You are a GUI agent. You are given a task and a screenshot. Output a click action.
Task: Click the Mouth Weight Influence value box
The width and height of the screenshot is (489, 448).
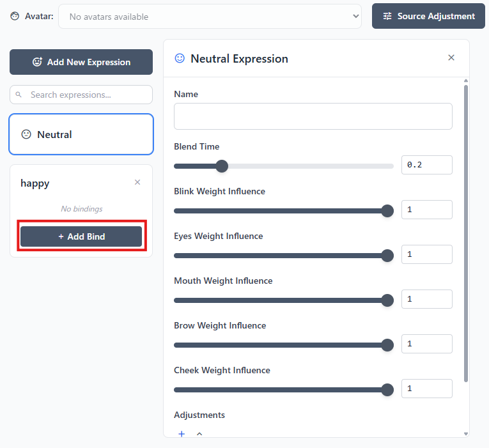click(426, 299)
